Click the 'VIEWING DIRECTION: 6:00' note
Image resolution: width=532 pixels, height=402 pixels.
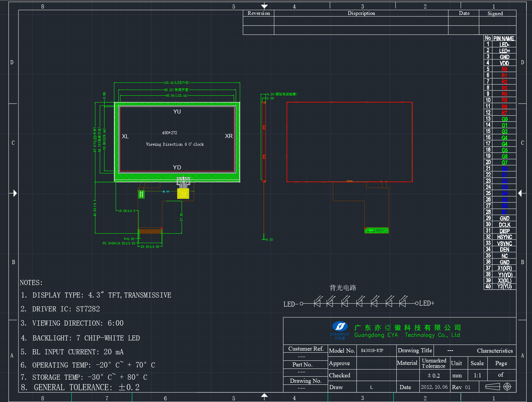[72, 323]
